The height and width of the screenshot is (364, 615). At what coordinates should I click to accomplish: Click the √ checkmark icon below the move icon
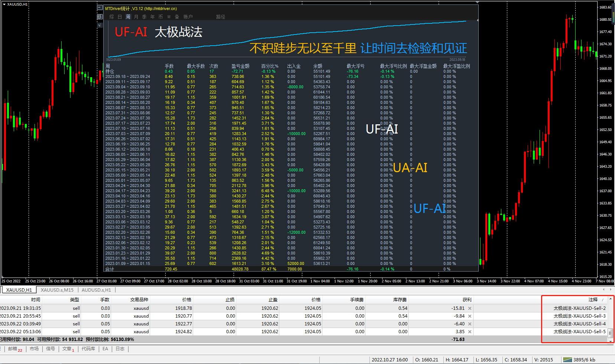[100, 25]
